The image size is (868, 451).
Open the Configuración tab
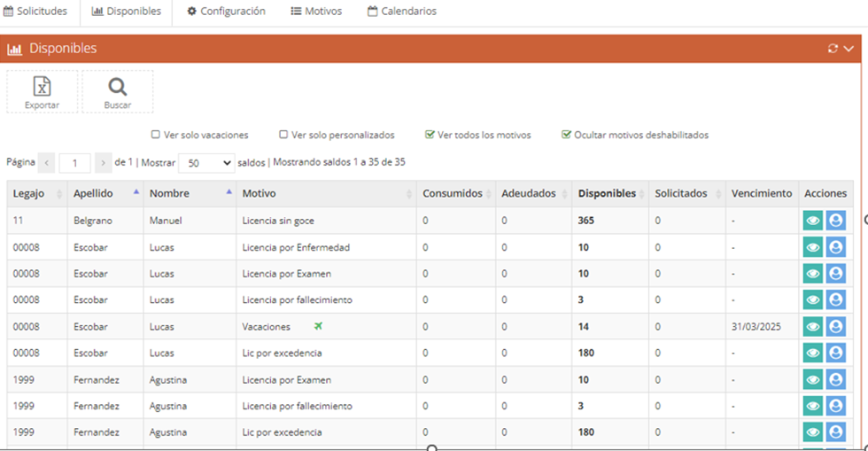227,12
